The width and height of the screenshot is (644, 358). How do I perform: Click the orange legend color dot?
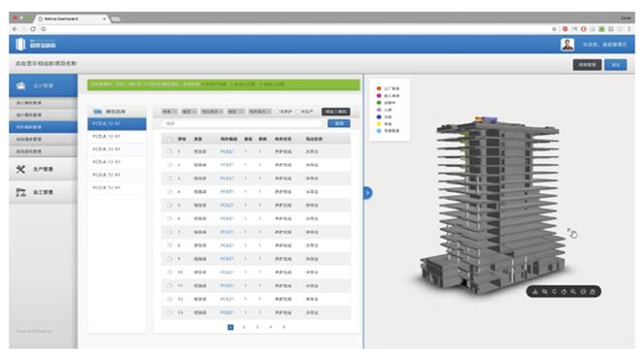coord(379,88)
